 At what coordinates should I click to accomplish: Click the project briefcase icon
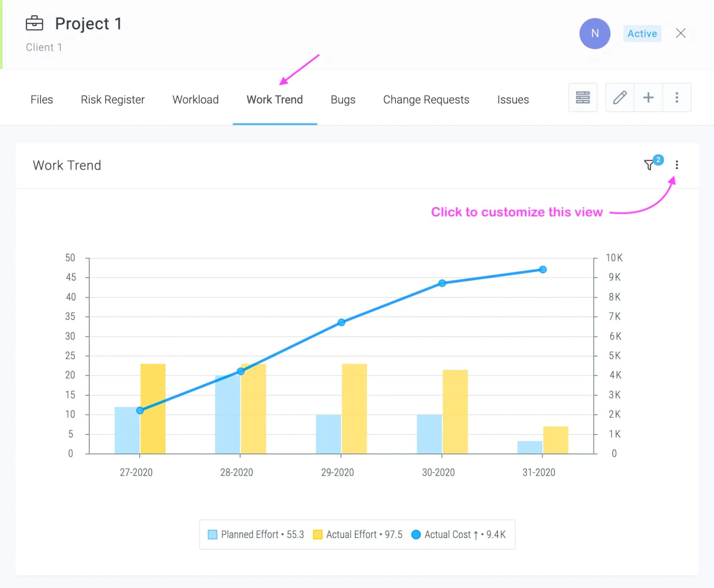(x=34, y=23)
